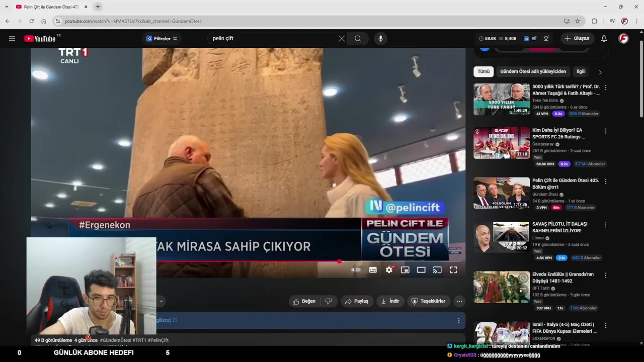Like the video with Beğen button

(x=304, y=301)
